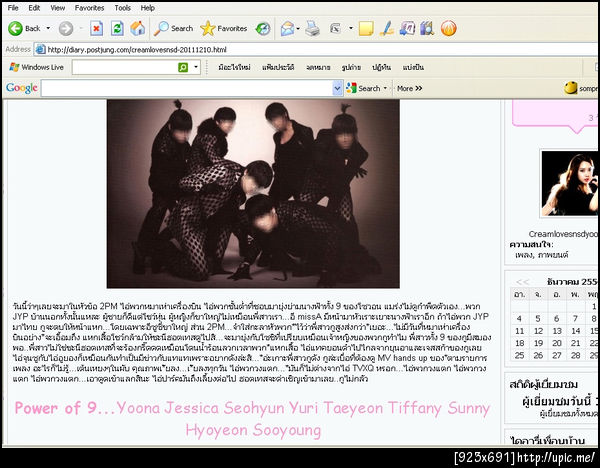Select day 20 in the calendar
The height and width of the screenshot is (468, 600).
(557, 343)
